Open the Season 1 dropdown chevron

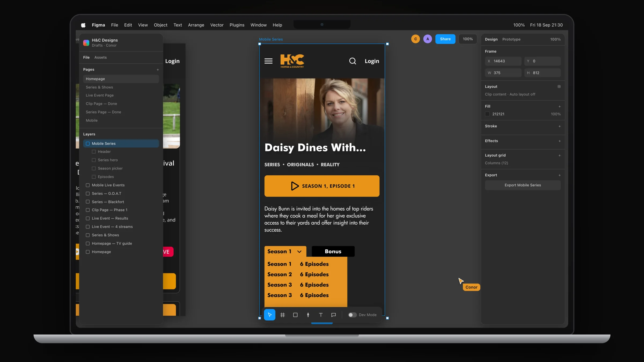[299, 252]
